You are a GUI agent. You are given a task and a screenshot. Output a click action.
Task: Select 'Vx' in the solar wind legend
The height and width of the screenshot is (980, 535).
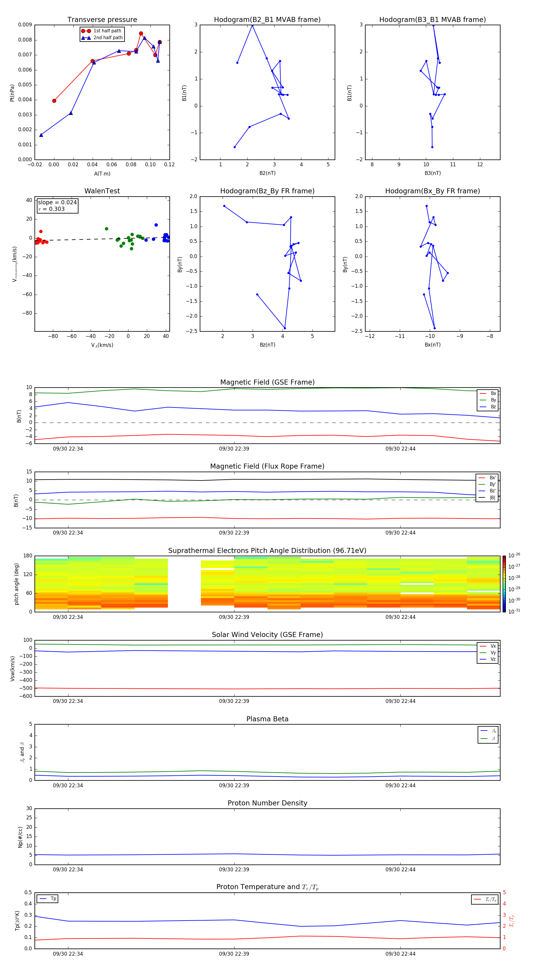point(488,646)
